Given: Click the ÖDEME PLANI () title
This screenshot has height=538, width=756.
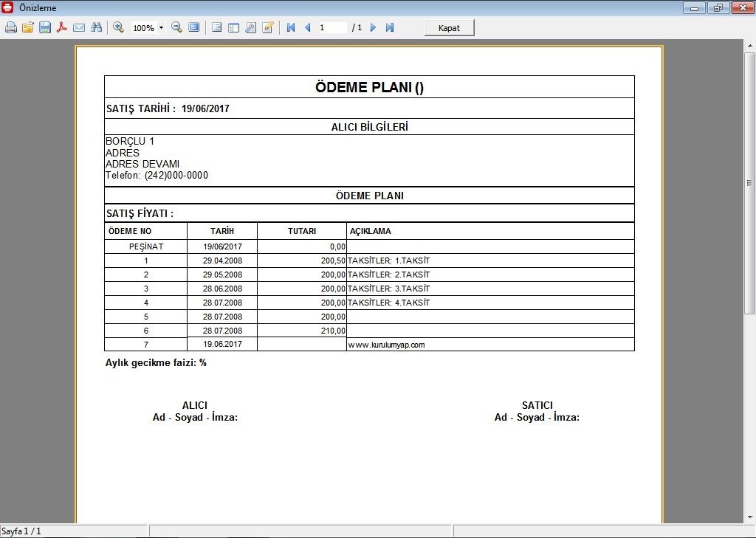Looking at the screenshot, I should coord(369,87).
